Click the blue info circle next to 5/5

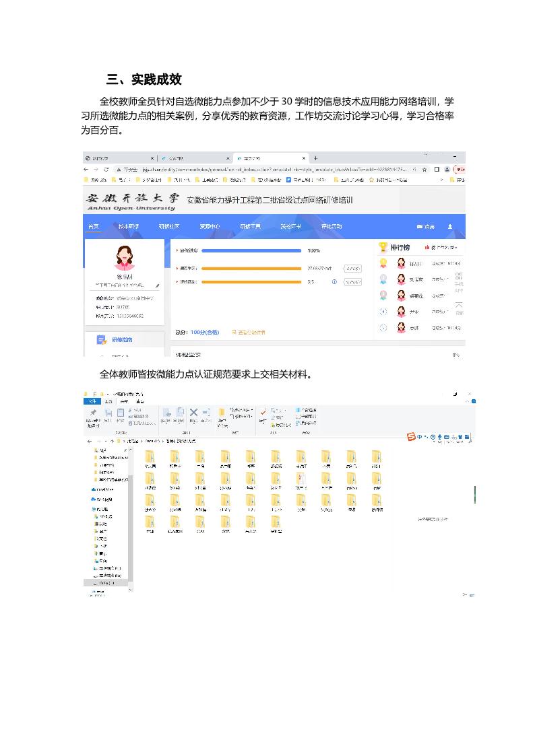tap(334, 282)
